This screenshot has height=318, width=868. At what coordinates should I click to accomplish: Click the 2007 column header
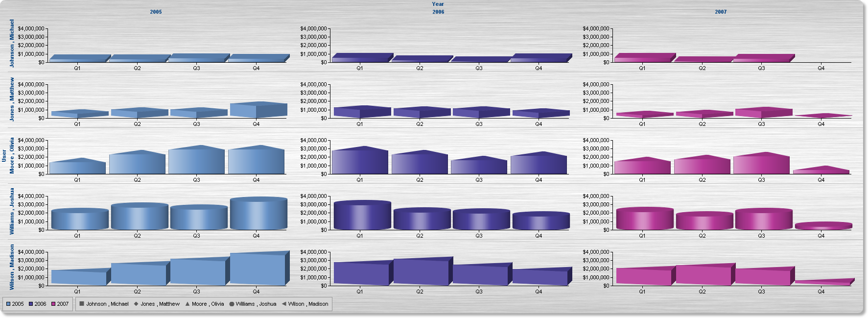[x=721, y=12]
